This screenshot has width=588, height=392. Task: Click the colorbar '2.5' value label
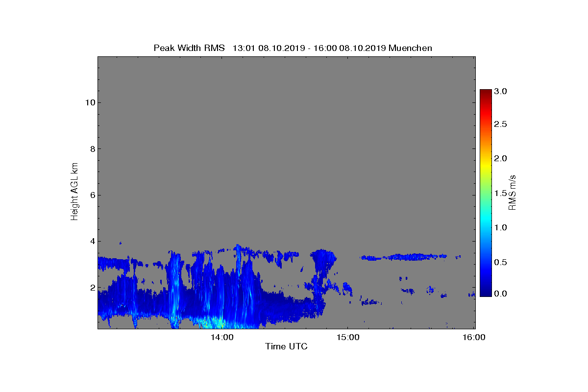click(500, 124)
